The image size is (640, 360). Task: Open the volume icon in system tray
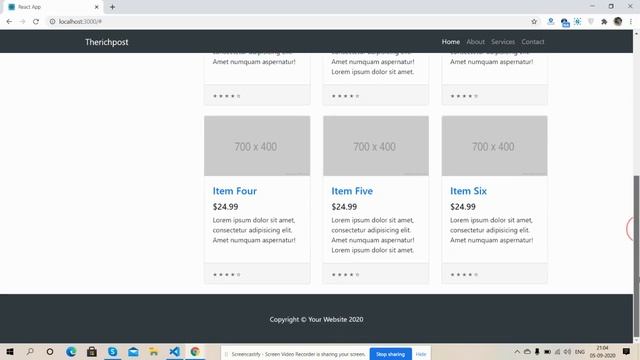point(567,351)
